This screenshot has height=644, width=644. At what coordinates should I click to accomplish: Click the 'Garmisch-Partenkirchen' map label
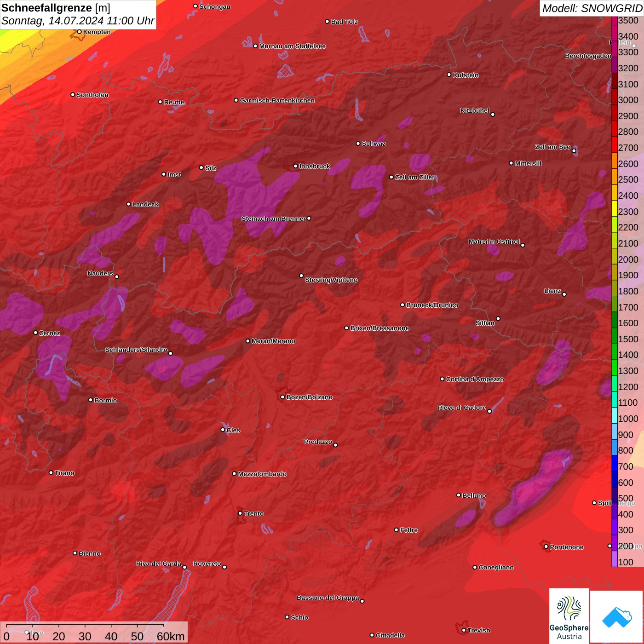click(277, 100)
